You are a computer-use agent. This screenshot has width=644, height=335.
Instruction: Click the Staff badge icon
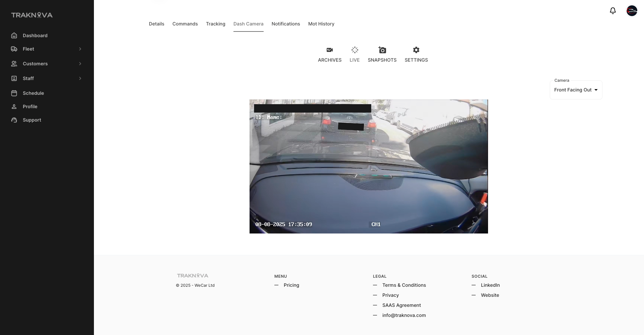tap(14, 78)
